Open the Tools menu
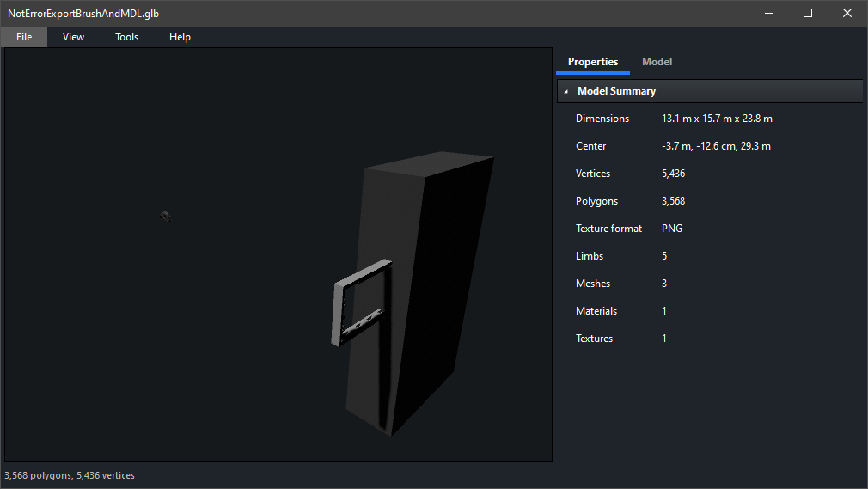The image size is (868, 489). 126,37
